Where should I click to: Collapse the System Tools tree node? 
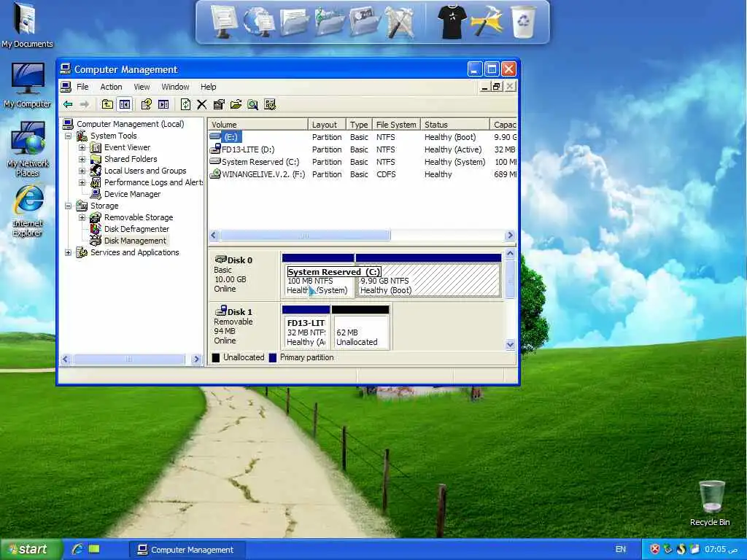click(x=68, y=136)
